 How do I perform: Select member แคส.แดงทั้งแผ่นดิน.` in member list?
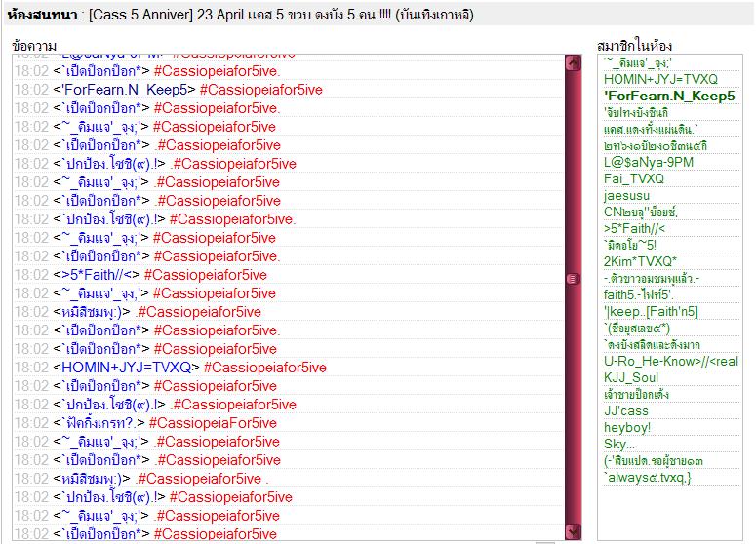[650, 129]
